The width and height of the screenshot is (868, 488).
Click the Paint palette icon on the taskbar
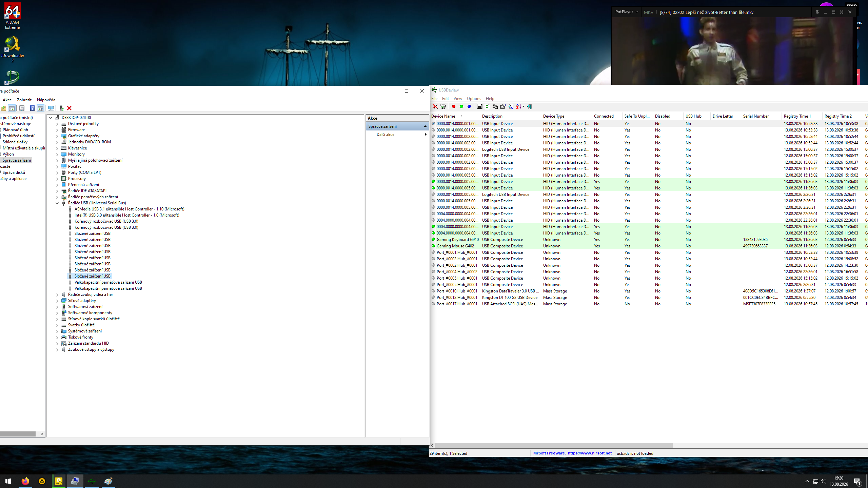click(x=108, y=481)
